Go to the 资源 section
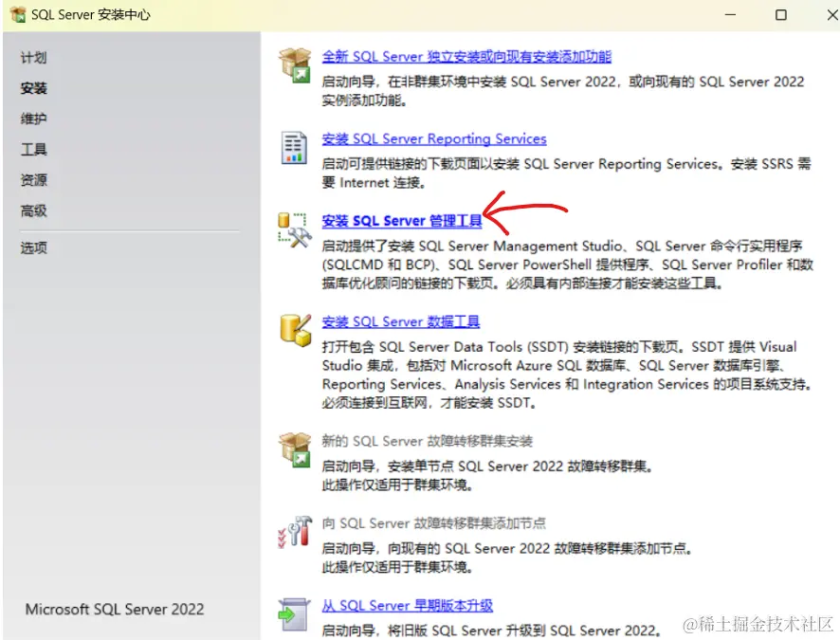840x640 pixels. tap(33, 180)
